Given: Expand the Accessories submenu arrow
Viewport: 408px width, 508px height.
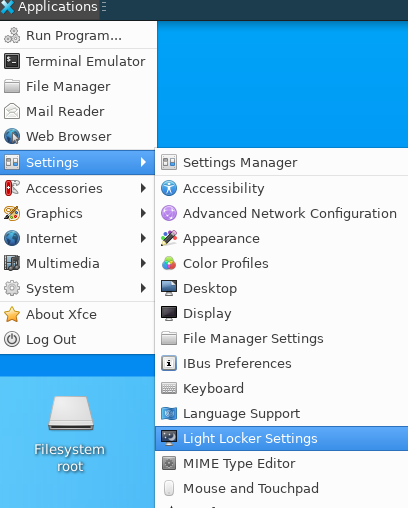Looking at the screenshot, I should coord(143,188).
